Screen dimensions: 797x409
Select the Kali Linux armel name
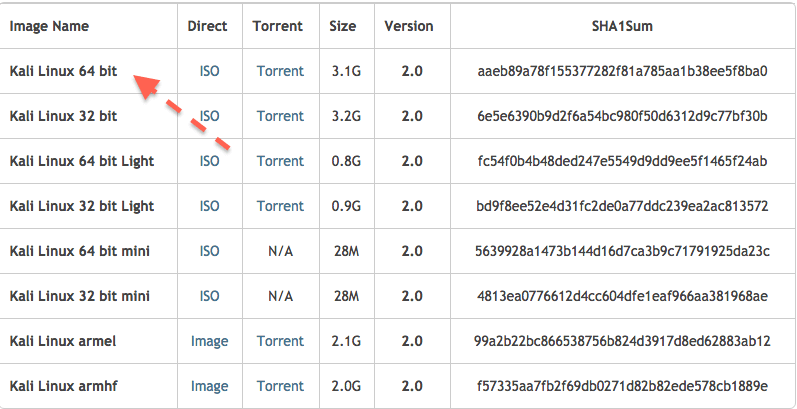pos(63,341)
